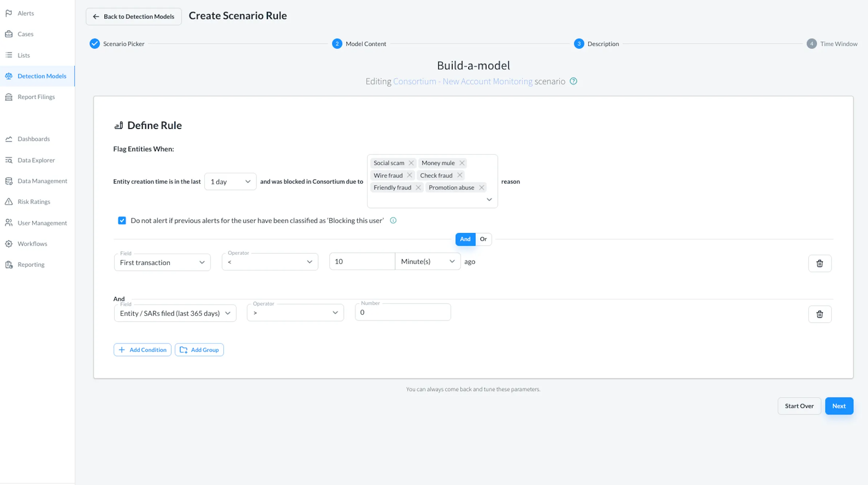Open the First transaction field dropdown

[162, 262]
